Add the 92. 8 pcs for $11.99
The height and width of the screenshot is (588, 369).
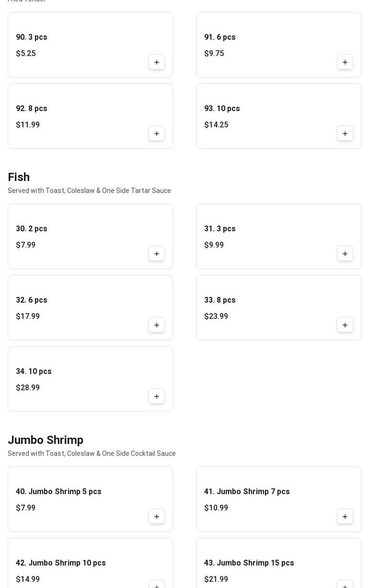pos(157,134)
